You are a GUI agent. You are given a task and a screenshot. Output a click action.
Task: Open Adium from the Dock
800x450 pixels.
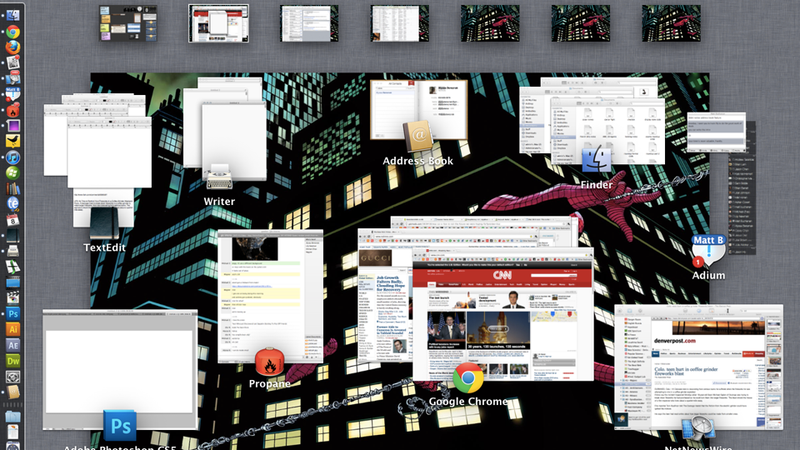tap(13, 94)
